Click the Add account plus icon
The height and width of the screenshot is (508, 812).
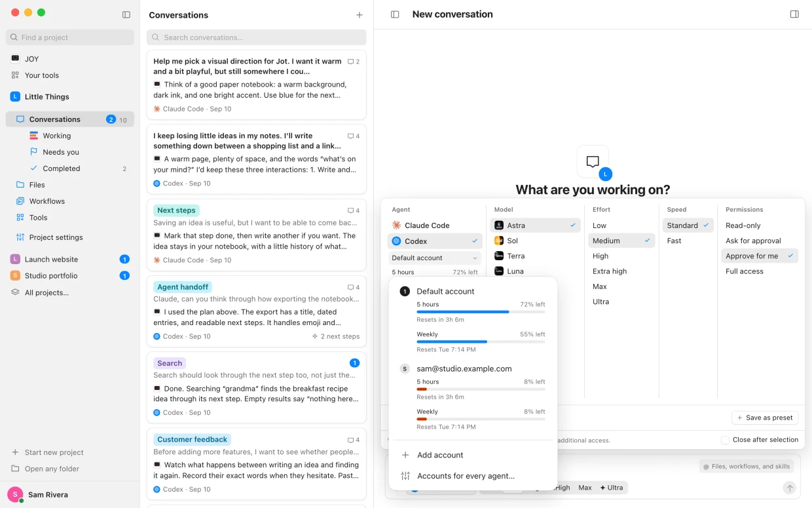tap(405, 455)
